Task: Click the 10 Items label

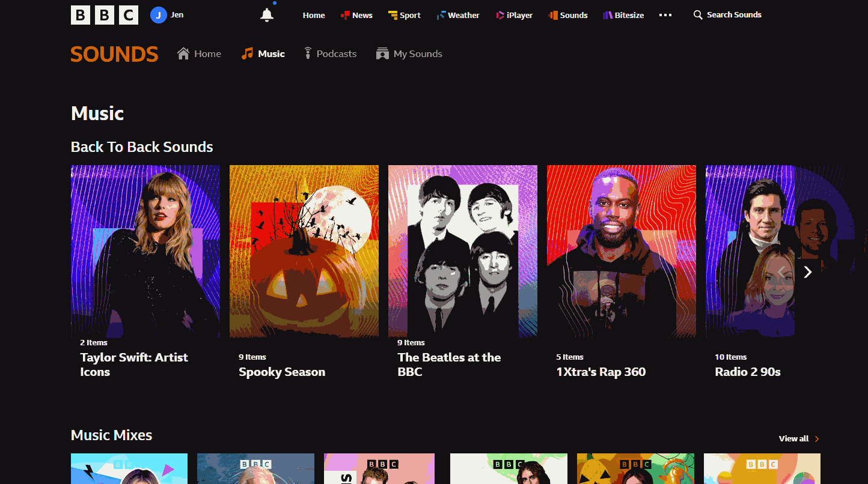Action: coord(730,357)
